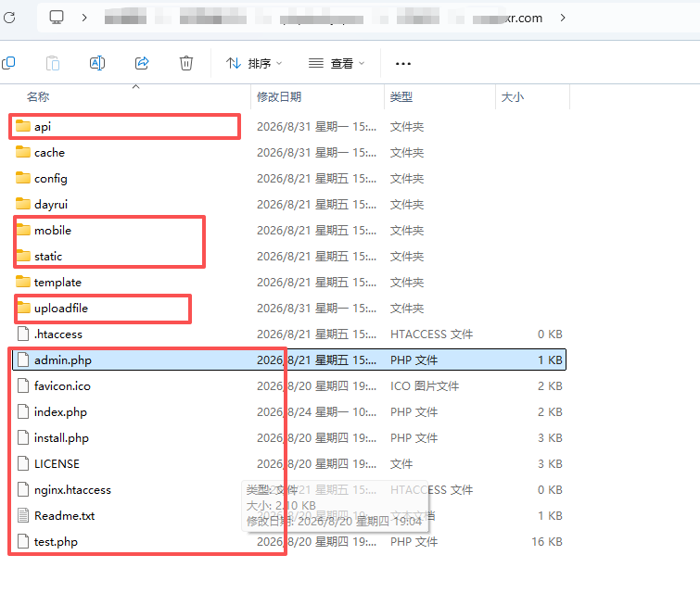This screenshot has height=593, width=700.
Task: Click the delete trash can icon
Action: pos(186,63)
